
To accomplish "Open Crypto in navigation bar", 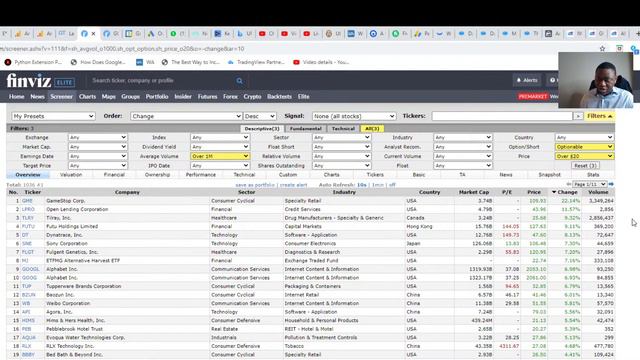I will [x=252, y=97].
